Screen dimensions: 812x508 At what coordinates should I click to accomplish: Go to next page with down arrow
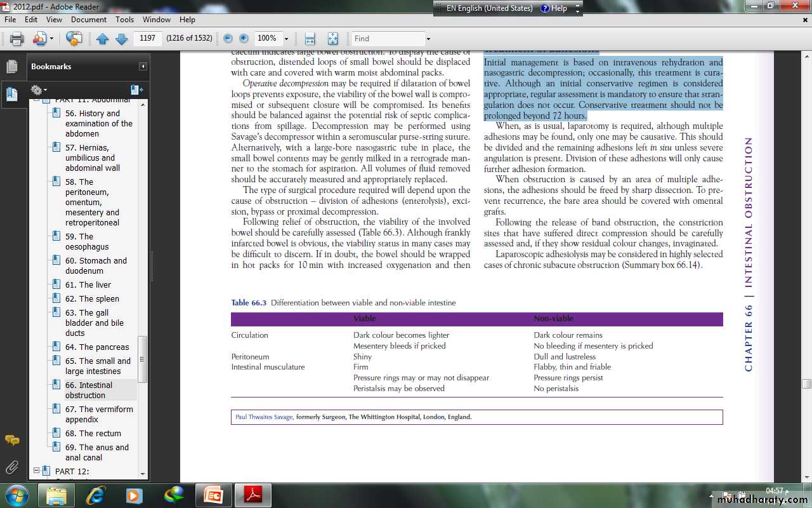coord(122,39)
